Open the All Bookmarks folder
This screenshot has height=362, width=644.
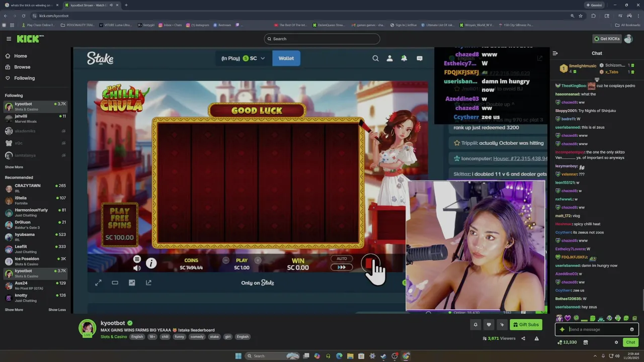pos(627,25)
